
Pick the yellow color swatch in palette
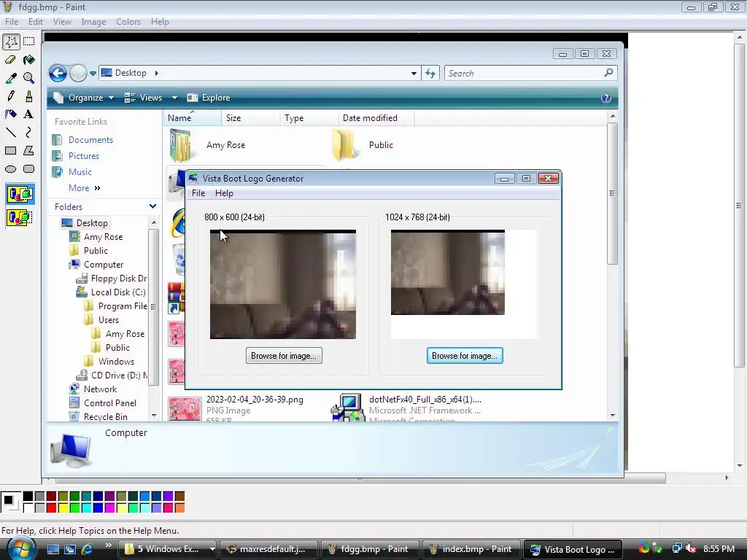[x=63, y=507]
